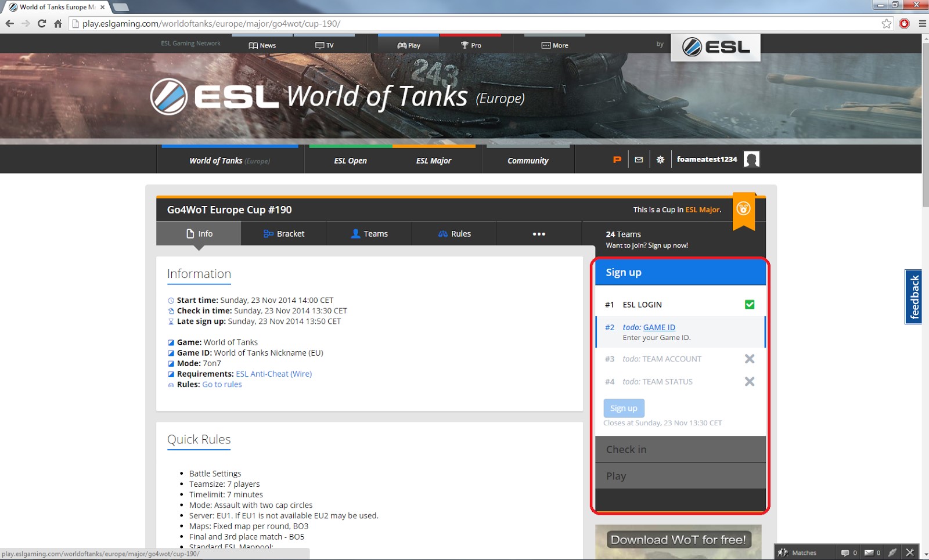Open the More menu in top navigation

coord(554,45)
